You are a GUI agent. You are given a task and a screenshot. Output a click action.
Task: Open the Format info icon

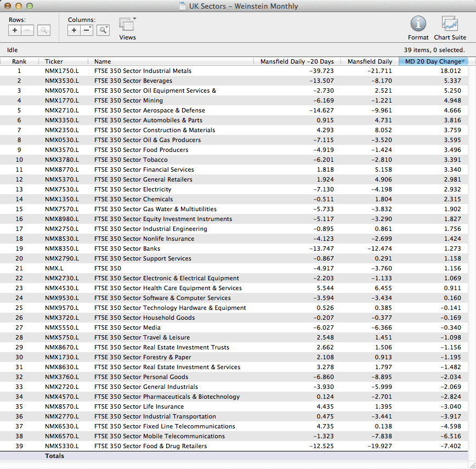click(x=418, y=24)
